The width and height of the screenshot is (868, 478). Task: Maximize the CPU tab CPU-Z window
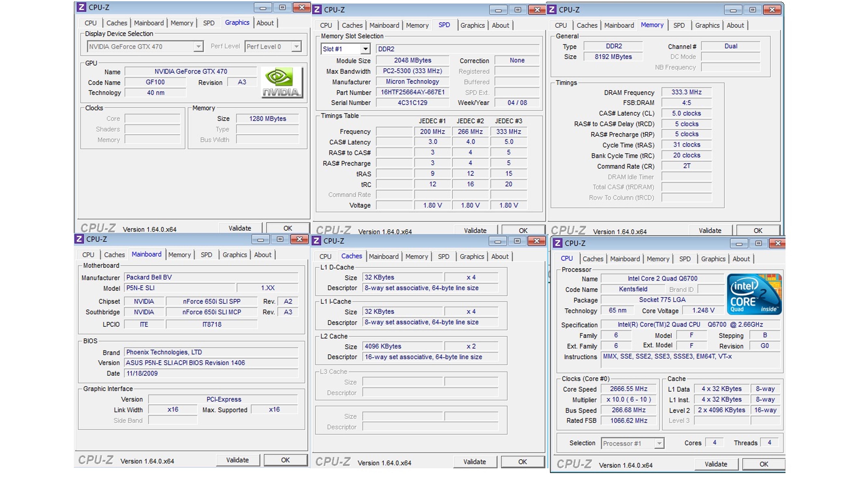(759, 243)
